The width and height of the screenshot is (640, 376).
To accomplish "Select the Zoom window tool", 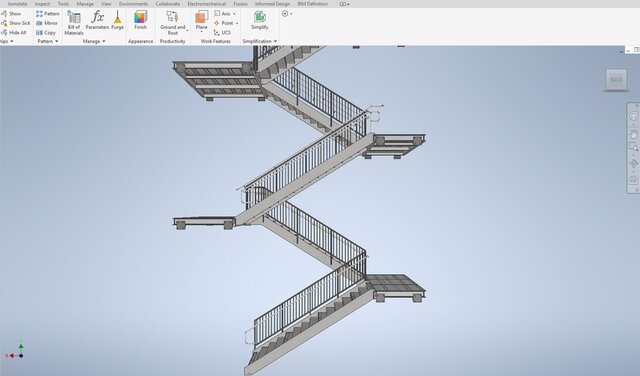I will tap(633, 147).
